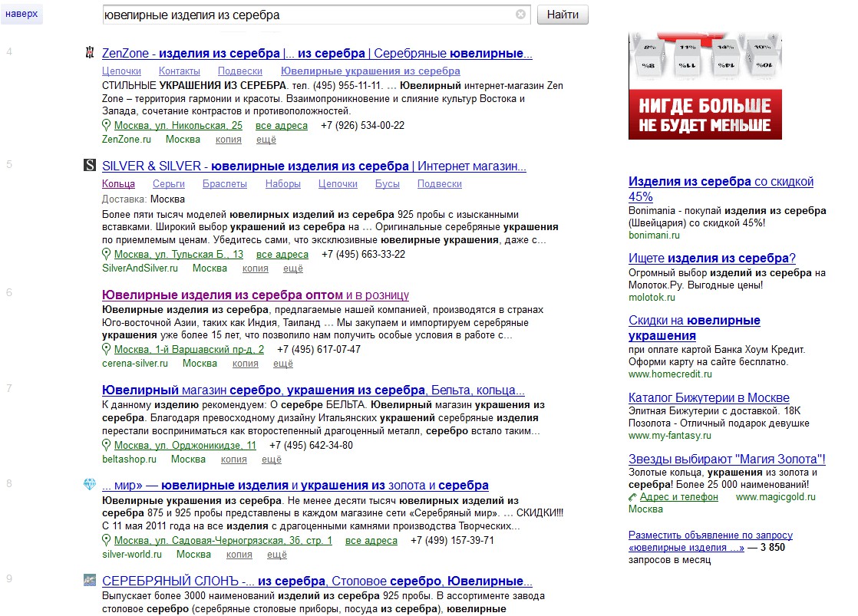Expand ещё for the beltashop.ru result
The image size is (858, 616).
[x=272, y=460]
